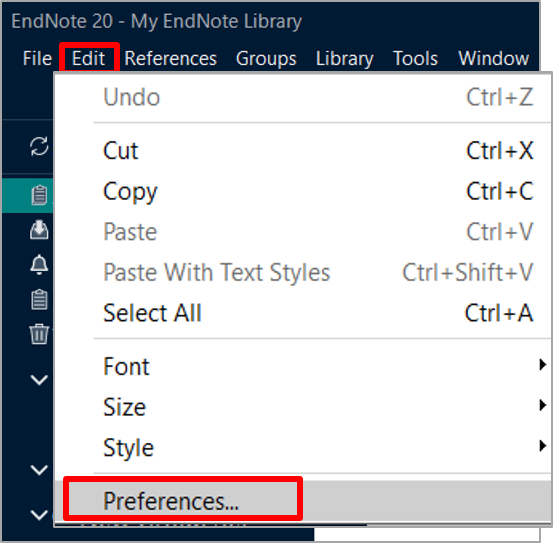This screenshot has width=553, height=543.
Task: Expand the Font submenu arrow
Action: tap(543, 365)
